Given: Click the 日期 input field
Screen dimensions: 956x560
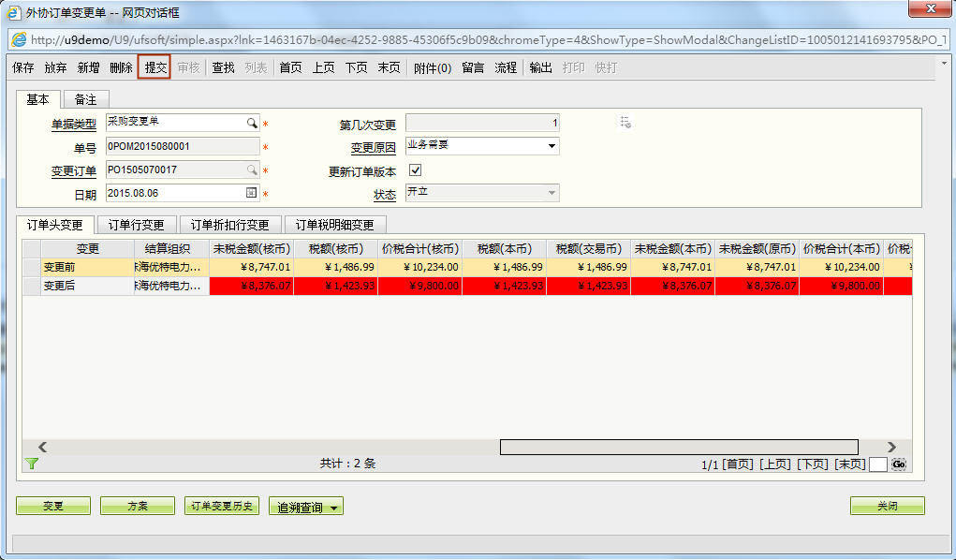Looking at the screenshot, I should (x=175, y=193).
